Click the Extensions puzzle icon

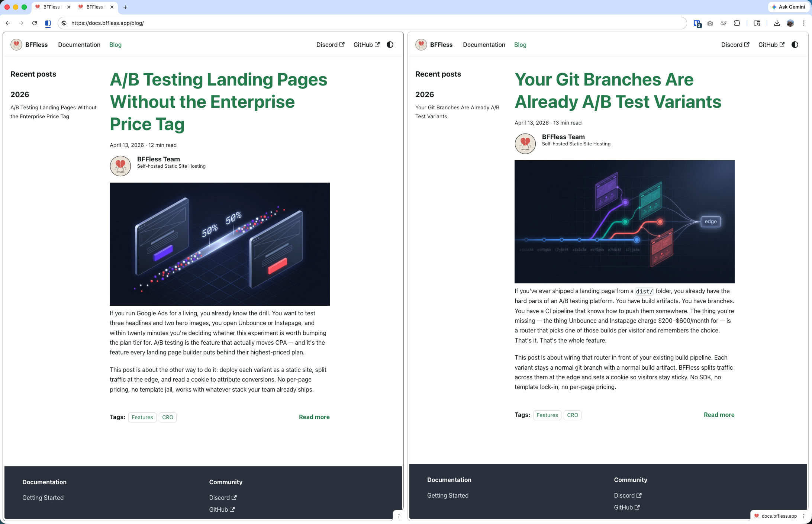click(737, 23)
